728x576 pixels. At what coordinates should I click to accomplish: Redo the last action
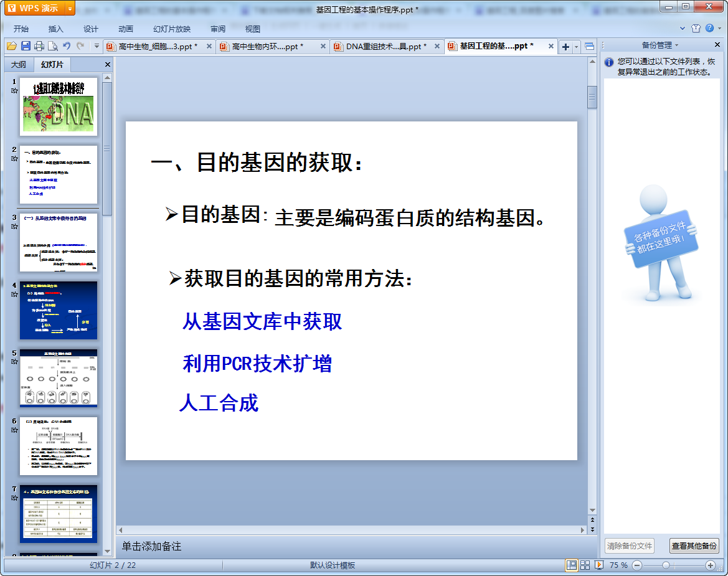pyautogui.click(x=80, y=46)
